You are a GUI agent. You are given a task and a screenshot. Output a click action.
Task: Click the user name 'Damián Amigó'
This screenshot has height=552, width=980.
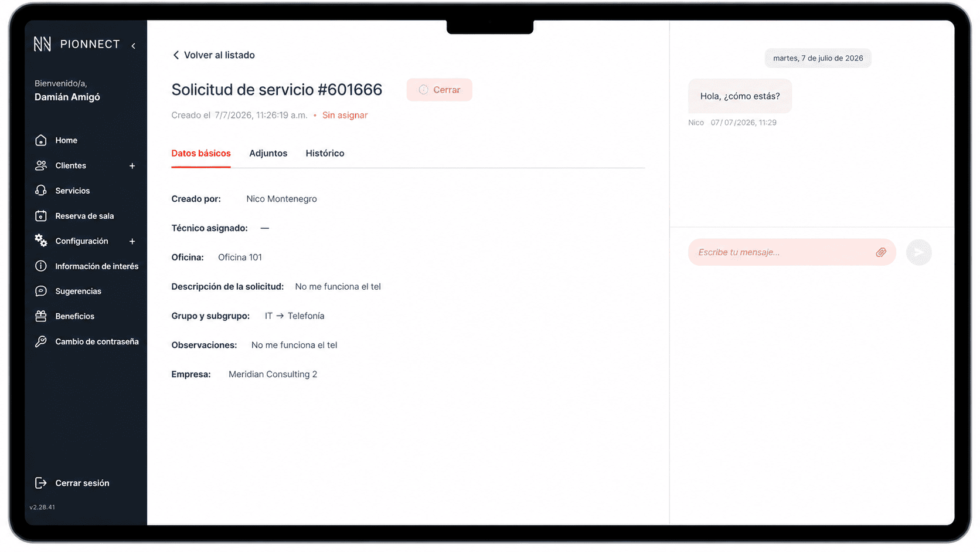coord(67,97)
